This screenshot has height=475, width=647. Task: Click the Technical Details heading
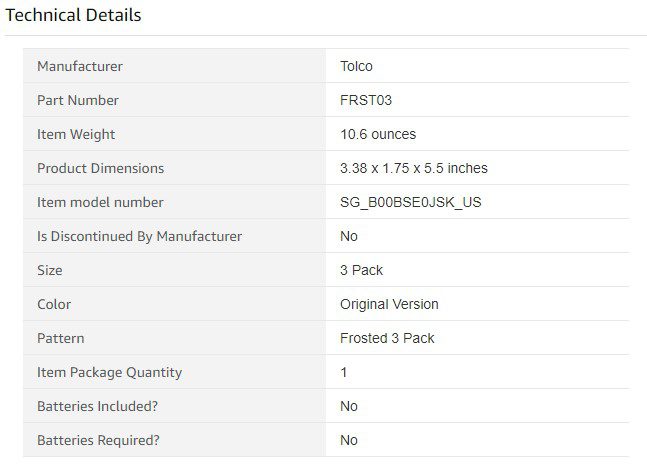73,15
